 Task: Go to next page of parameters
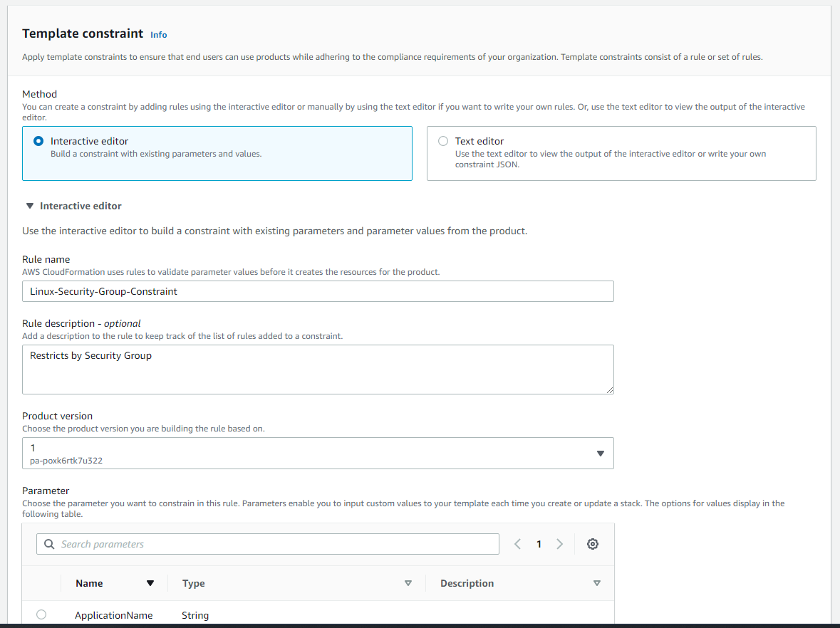[x=559, y=544]
